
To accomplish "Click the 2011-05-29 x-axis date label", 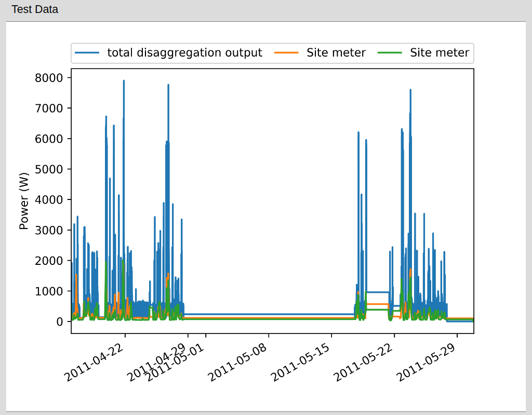I will tap(426, 363).
